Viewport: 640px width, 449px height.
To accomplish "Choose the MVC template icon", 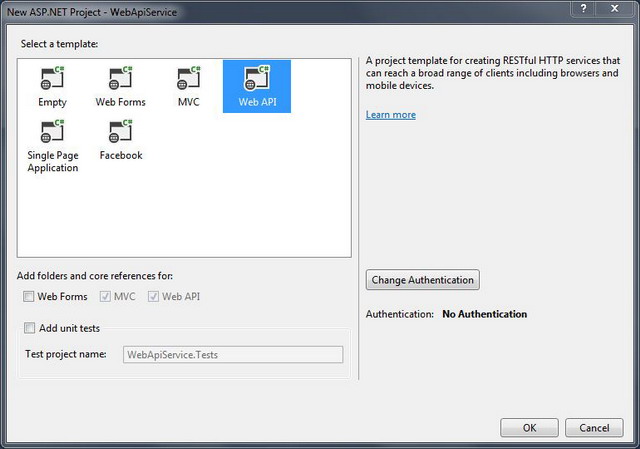I will click(189, 78).
